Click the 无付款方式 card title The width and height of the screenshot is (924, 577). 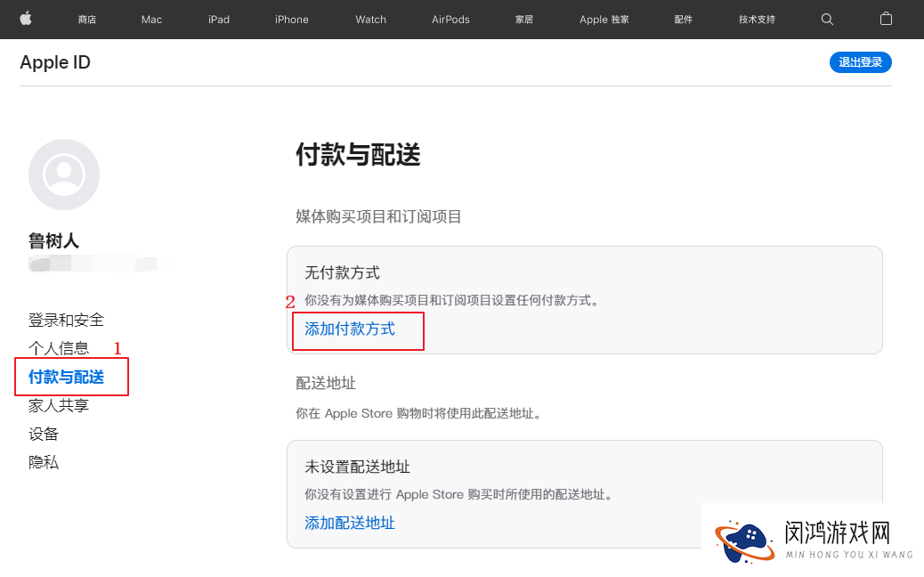[x=342, y=272]
